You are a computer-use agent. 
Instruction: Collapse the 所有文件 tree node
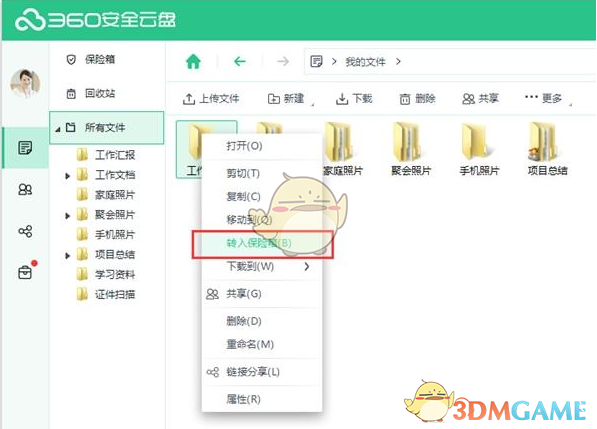pos(57,129)
